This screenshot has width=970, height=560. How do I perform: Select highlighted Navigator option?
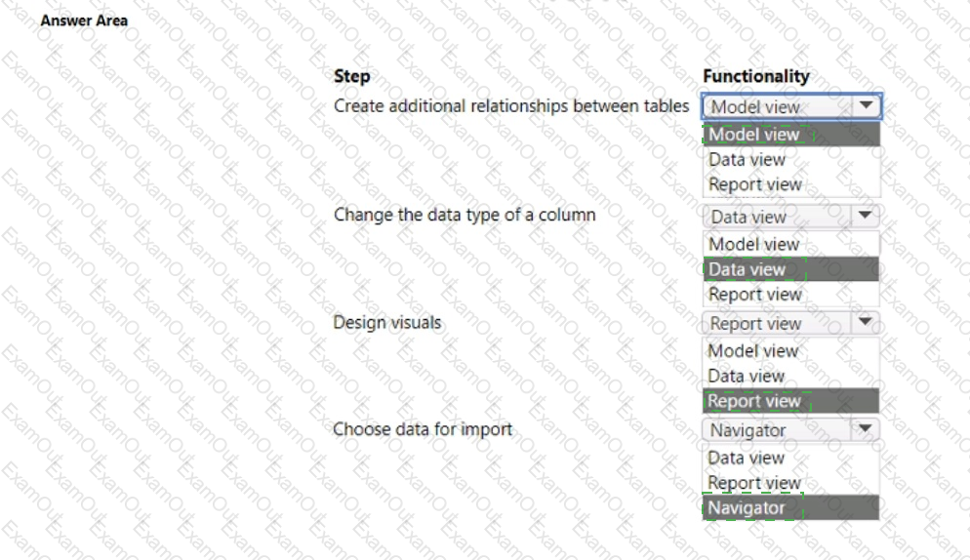[790, 508]
